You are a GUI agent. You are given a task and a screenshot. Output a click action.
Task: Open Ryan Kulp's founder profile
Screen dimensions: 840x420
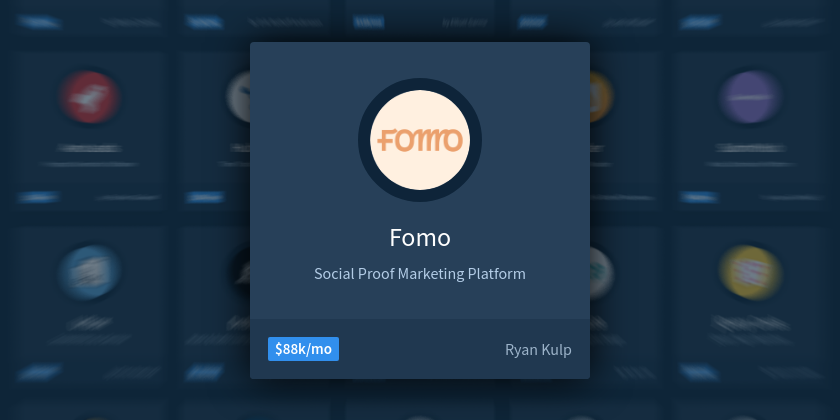(x=538, y=350)
